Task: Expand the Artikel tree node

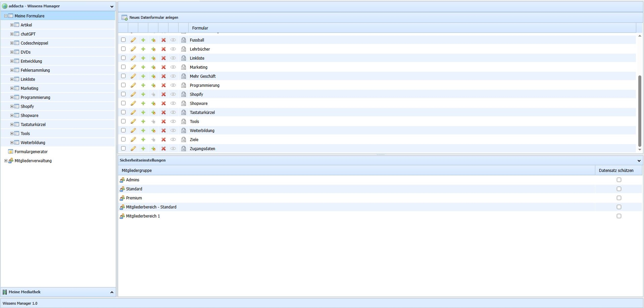Action: (x=12, y=25)
